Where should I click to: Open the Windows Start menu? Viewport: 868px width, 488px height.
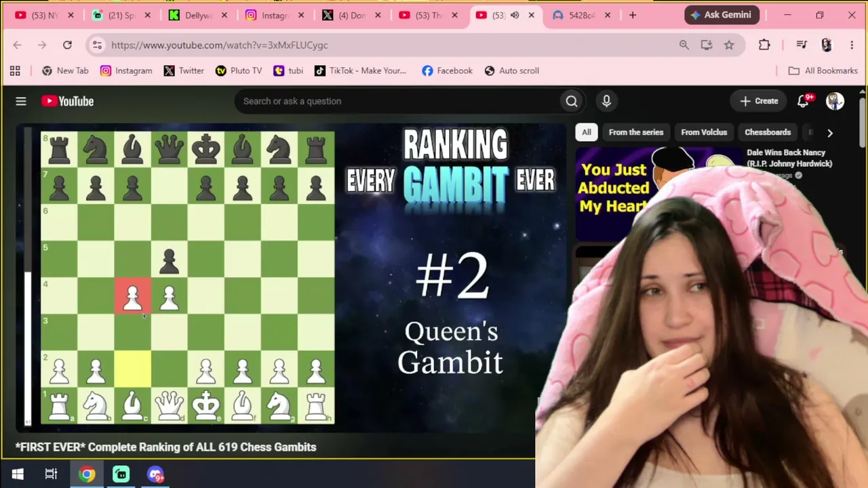click(18, 474)
